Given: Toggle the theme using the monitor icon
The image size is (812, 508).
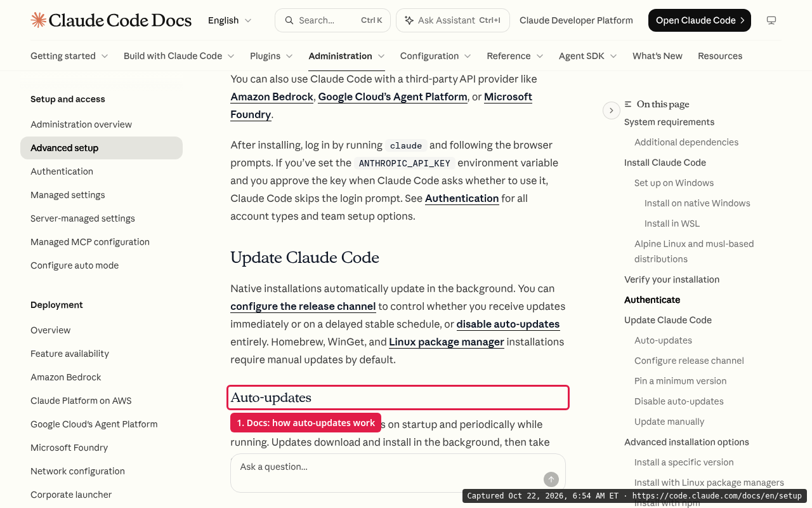Looking at the screenshot, I should [771, 20].
